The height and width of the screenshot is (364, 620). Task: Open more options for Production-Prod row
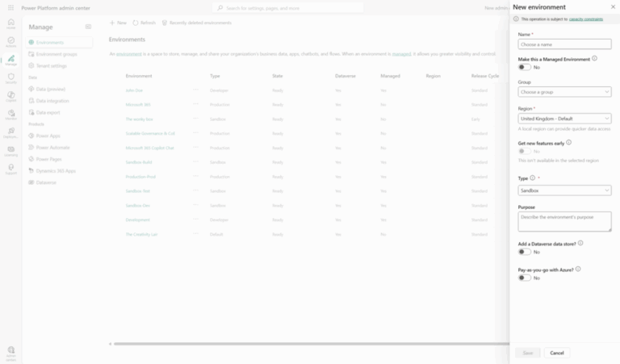[x=195, y=176]
